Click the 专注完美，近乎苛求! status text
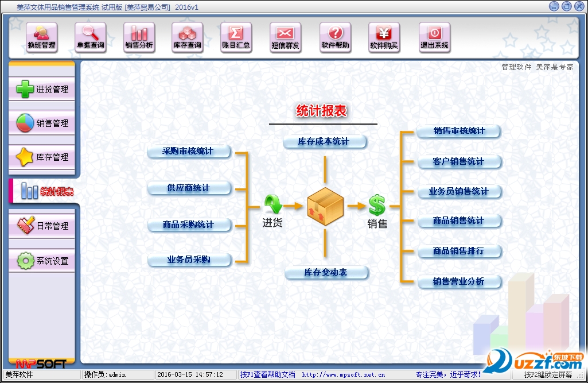The height and width of the screenshot is (383, 588). pyautogui.click(x=448, y=375)
